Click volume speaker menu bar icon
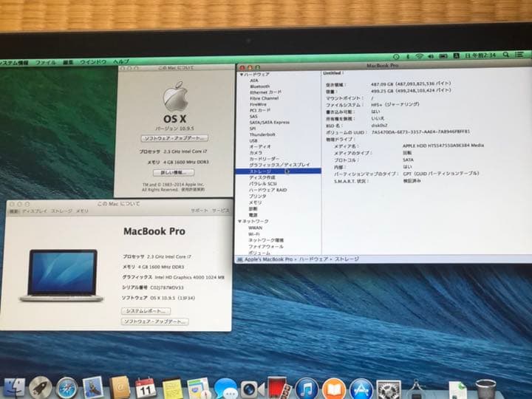Viewport: 532px width, 399px height. tap(431, 56)
